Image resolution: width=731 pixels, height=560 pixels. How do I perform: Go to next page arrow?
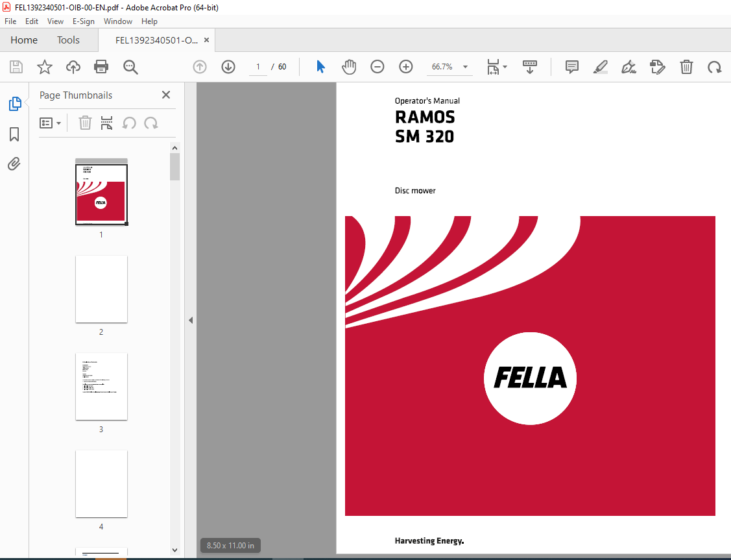(x=228, y=67)
